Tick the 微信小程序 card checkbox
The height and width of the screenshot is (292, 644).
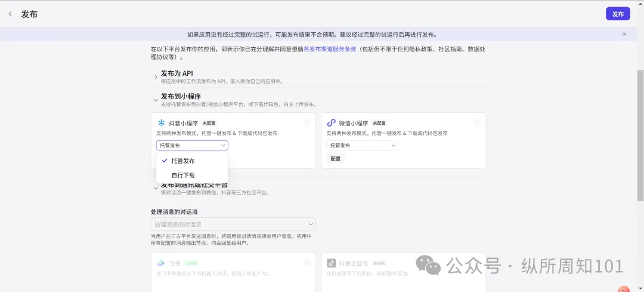477,122
